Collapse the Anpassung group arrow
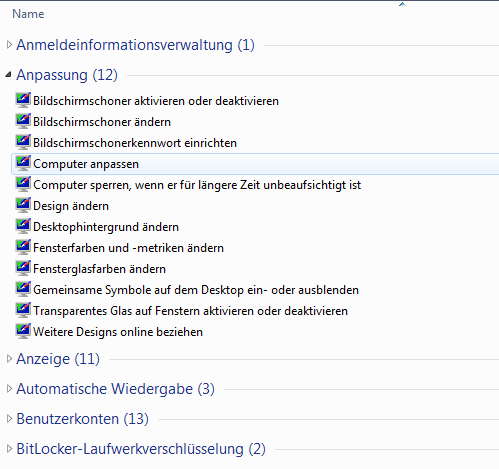The height and width of the screenshot is (469, 499). click(9, 75)
